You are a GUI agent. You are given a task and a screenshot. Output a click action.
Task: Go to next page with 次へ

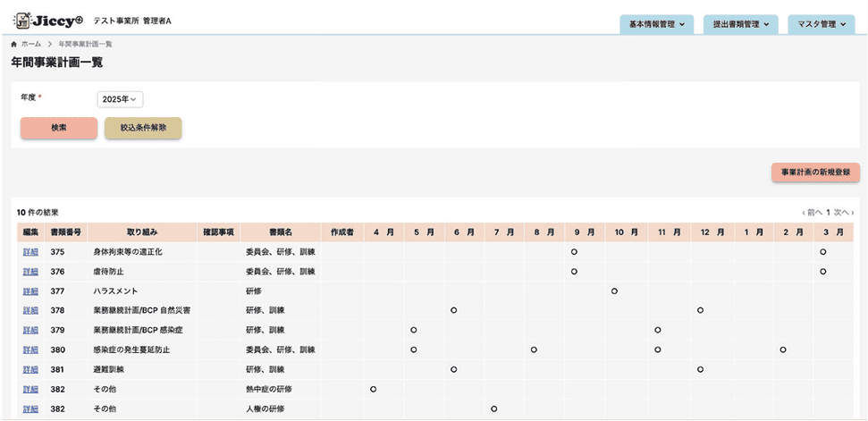tap(842, 213)
